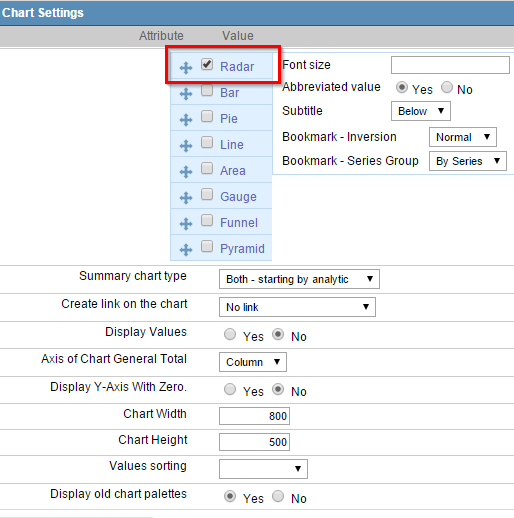Click the Chart Width input field
514x518 pixels.
pos(254,416)
